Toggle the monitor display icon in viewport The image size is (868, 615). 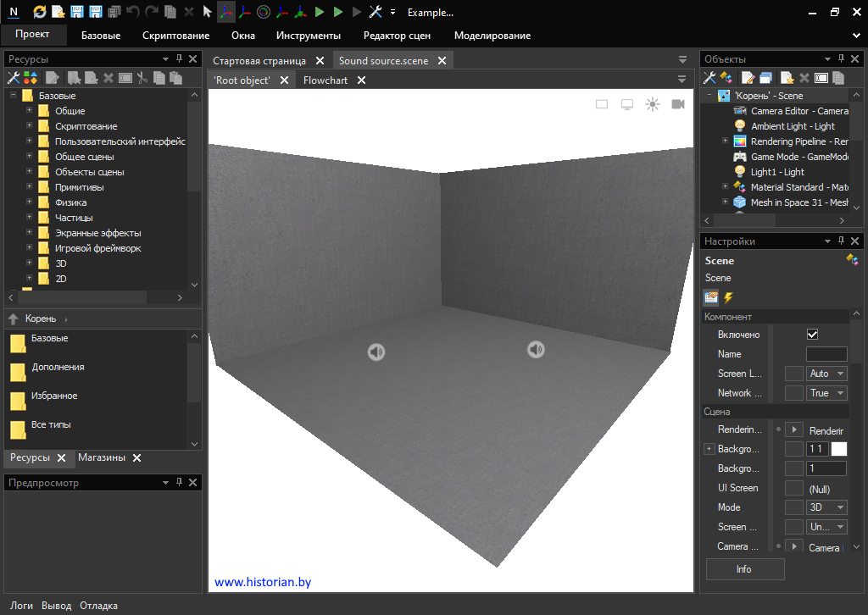click(627, 104)
